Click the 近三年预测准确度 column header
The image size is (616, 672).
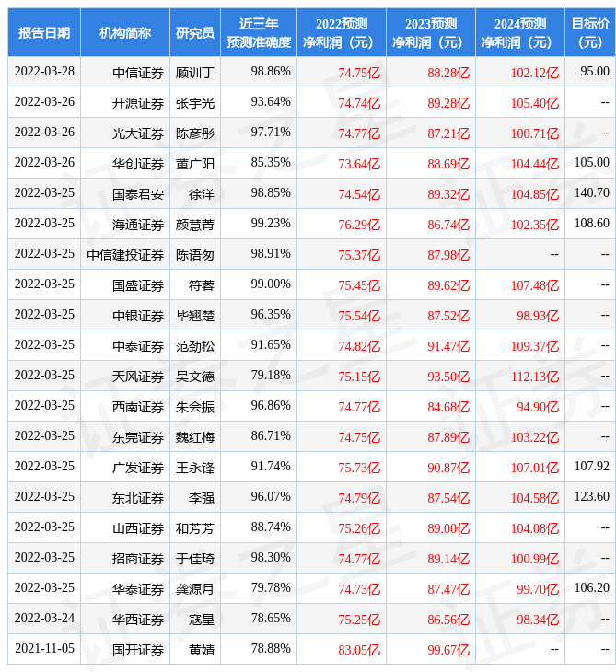click(x=259, y=32)
